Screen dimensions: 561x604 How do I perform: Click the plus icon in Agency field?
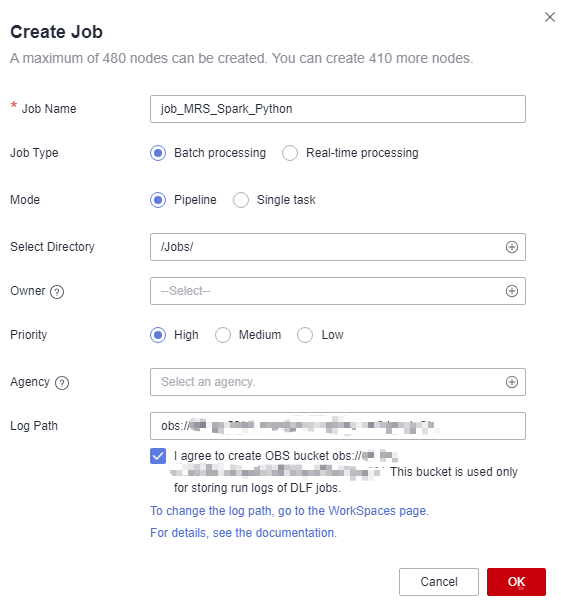[x=511, y=382]
